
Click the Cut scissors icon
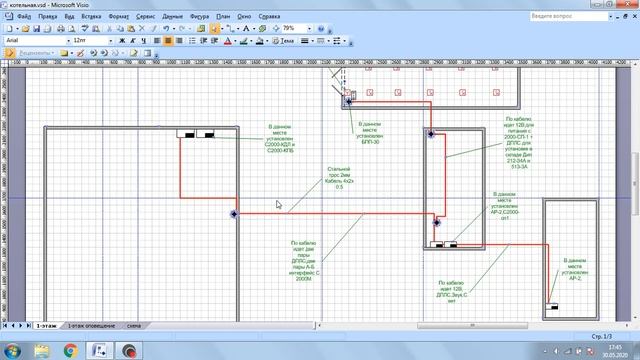coord(109,29)
